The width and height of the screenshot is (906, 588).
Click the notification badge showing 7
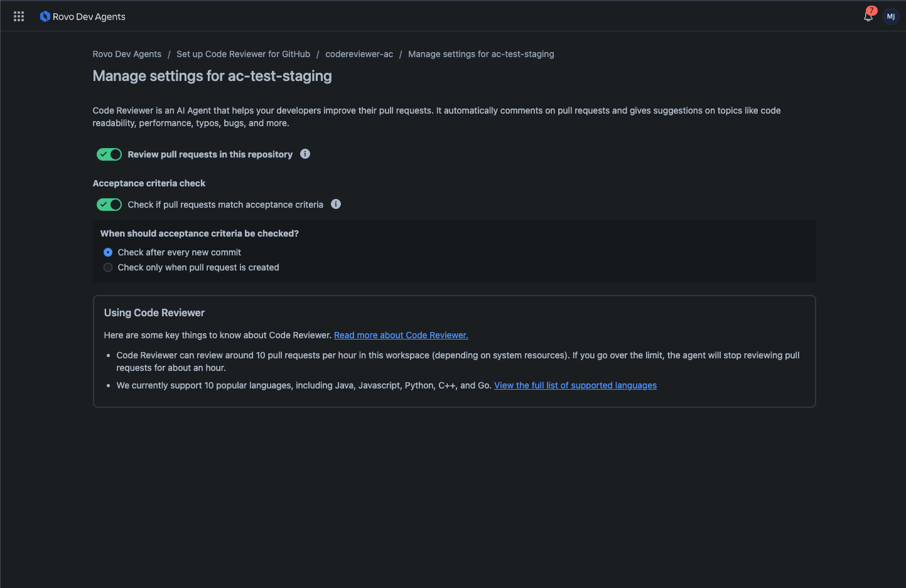pyautogui.click(x=871, y=10)
